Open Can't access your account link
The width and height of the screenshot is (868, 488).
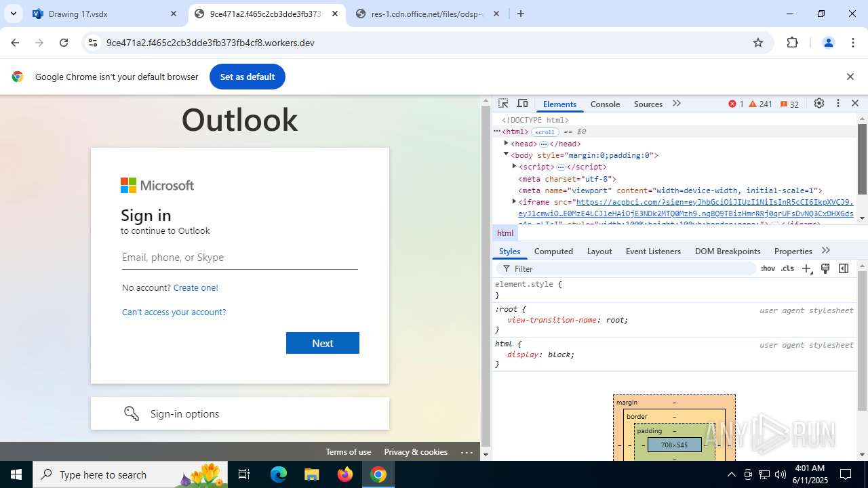point(174,312)
